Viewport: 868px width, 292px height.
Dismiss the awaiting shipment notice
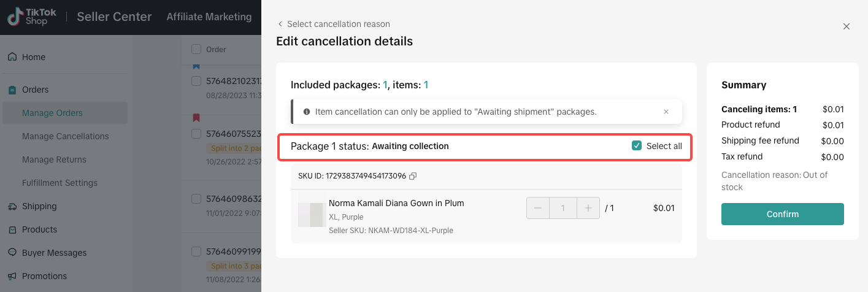tap(666, 112)
